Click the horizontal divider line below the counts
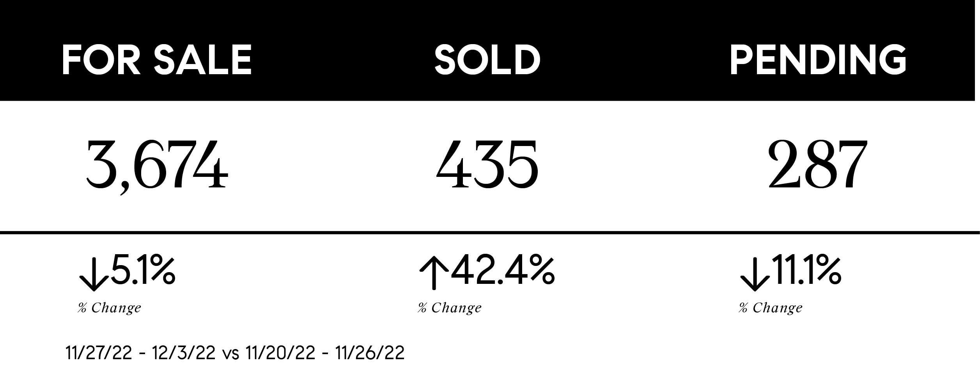This screenshot has height=376, width=980. [x=490, y=233]
